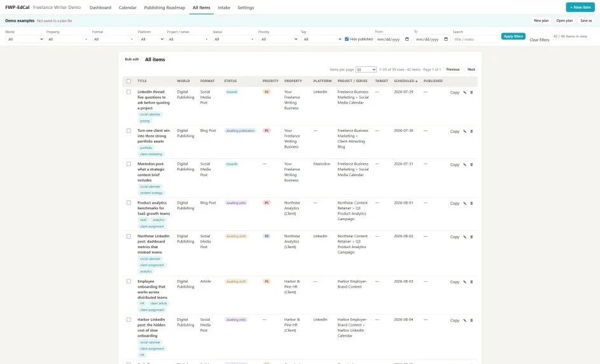This screenshot has width=600, height=364.
Task: Delete the Employee onboarding article row
Action: point(471,282)
